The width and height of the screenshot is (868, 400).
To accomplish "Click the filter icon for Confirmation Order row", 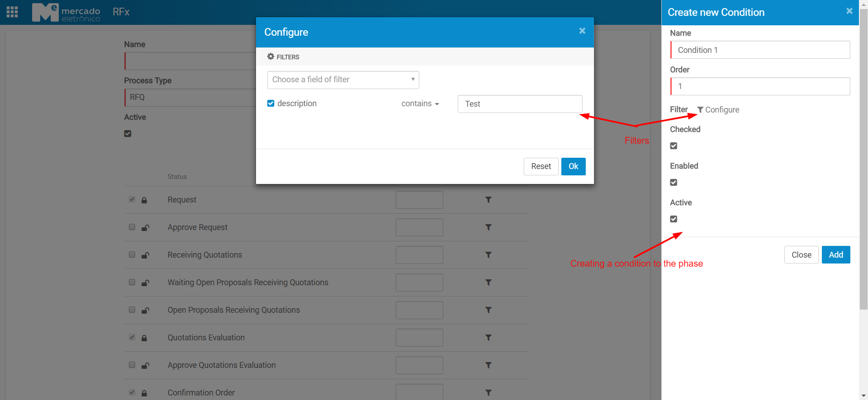I will coord(489,393).
